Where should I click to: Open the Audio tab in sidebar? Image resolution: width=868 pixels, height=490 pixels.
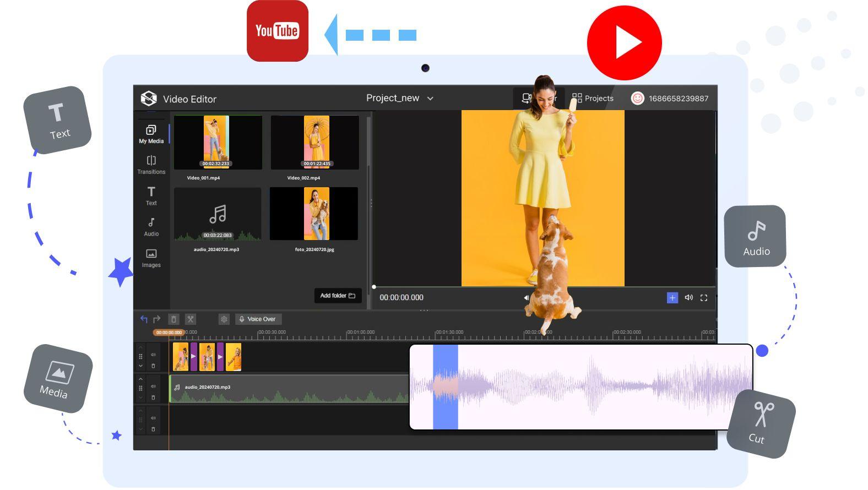(x=151, y=227)
